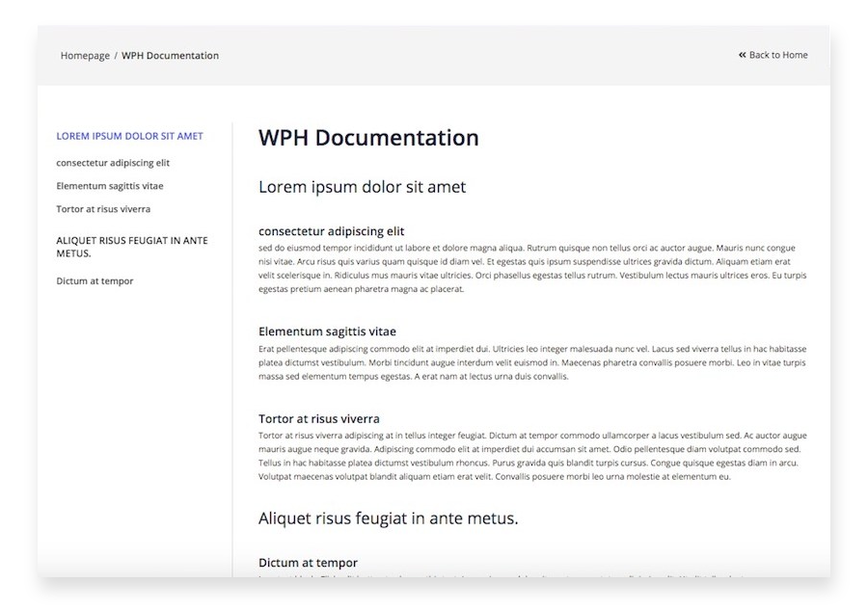Click the Homepage breadcrumb link
The image size is (868, 610).
click(x=85, y=55)
